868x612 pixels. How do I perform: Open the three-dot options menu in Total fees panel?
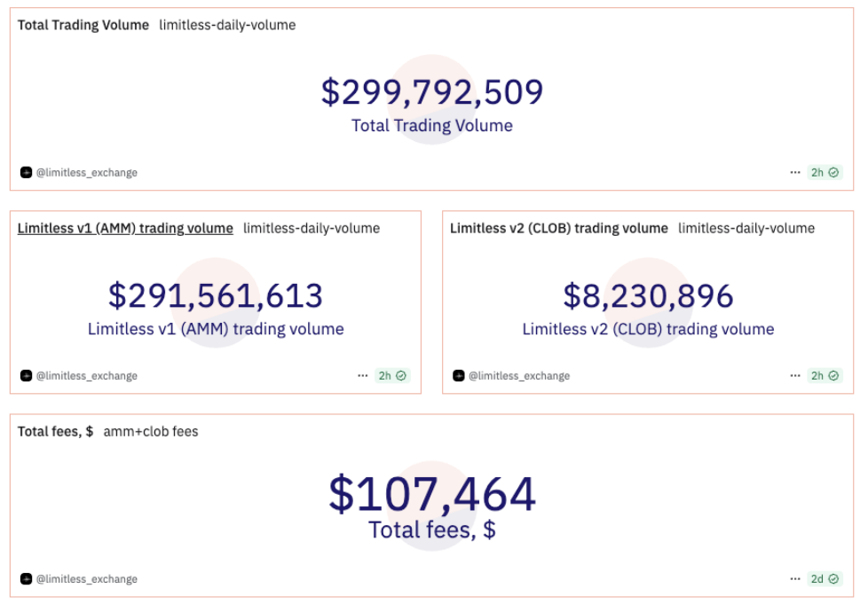tap(795, 579)
